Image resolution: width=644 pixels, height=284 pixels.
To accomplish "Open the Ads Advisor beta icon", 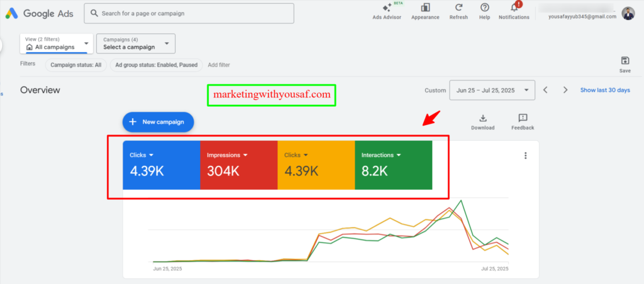I will pyautogui.click(x=387, y=8).
